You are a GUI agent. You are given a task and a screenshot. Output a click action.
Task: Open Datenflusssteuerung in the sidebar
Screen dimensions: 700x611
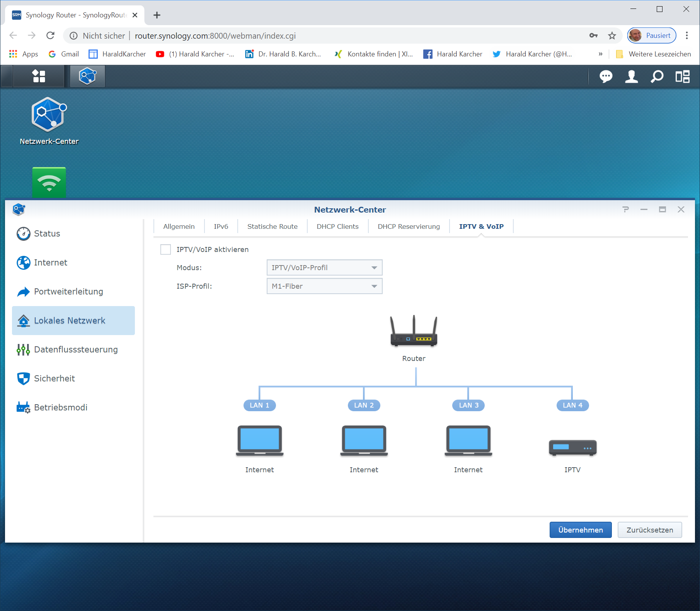[x=76, y=349]
